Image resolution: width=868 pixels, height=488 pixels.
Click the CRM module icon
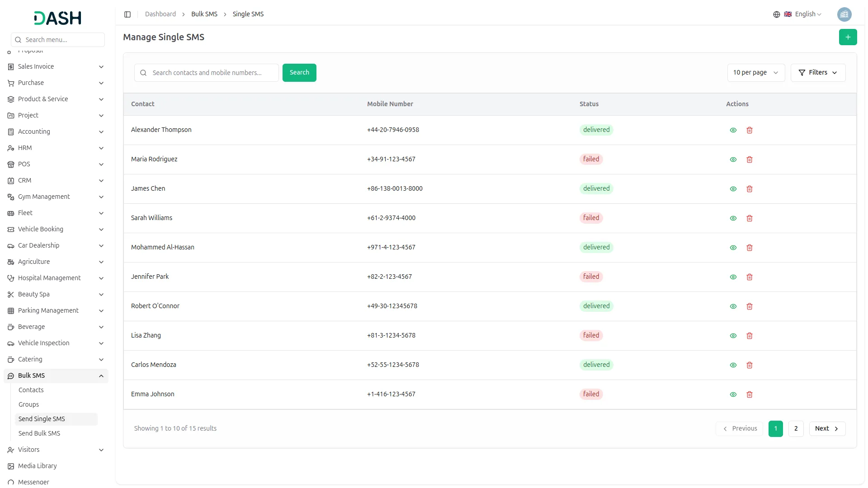11,180
